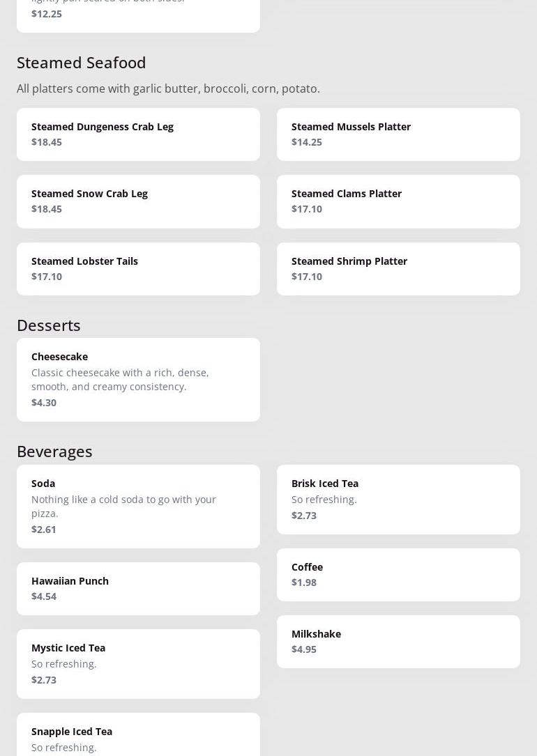537x756 pixels.
Task: Add Steamed Snow Crab Leg to order
Action: 138,201
